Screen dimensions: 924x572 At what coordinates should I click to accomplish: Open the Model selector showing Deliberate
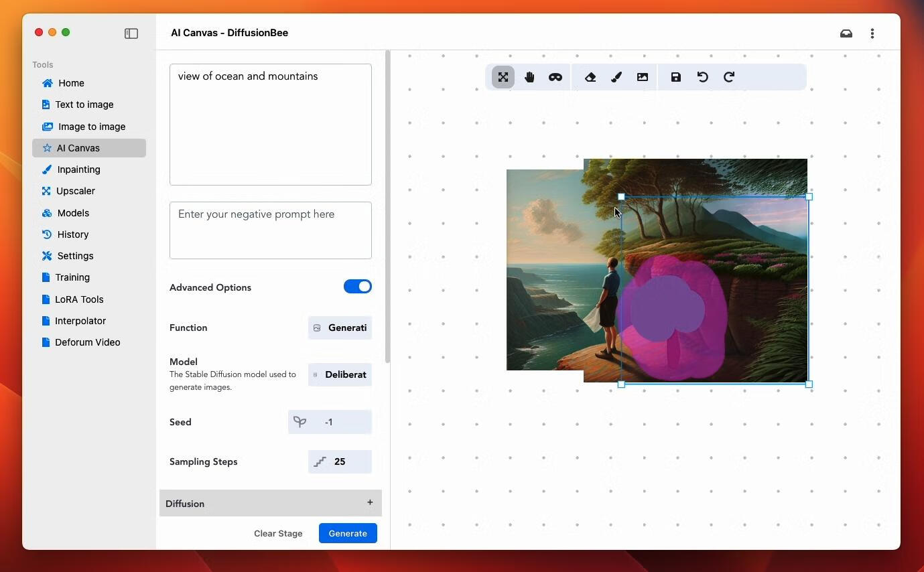pyautogui.click(x=340, y=374)
